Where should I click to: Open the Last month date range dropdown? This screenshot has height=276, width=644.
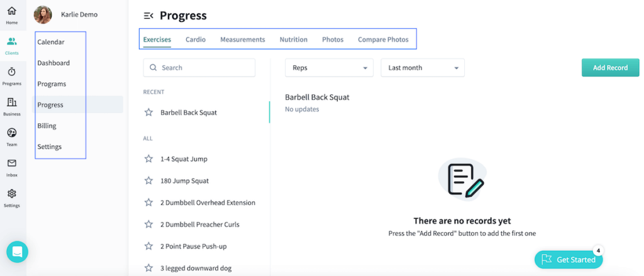(x=422, y=68)
